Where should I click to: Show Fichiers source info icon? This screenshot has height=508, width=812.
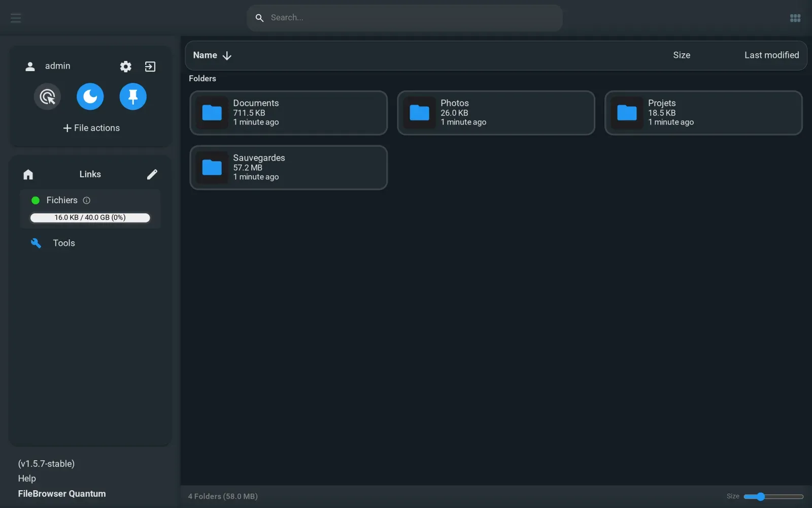pyautogui.click(x=87, y=201)
